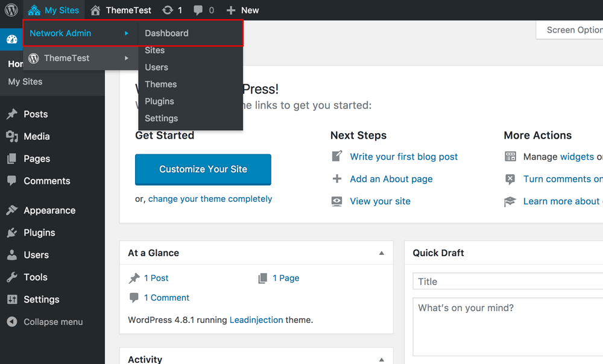This screenshot has width=603, height=364.
Task: Collapse the At a Glance panel arrow
Action: pos(382,253)
